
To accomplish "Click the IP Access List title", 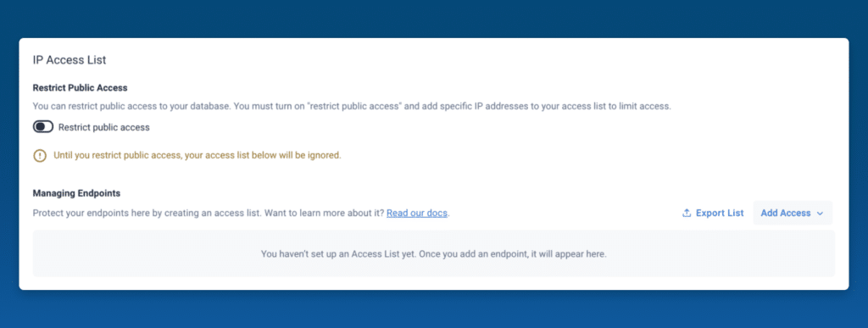I will (x=70, y=60).
